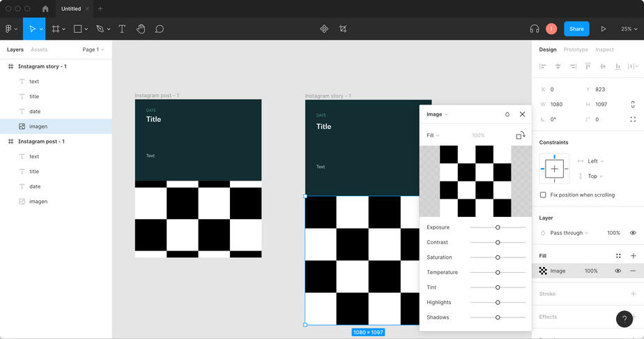Click the Present play icon

(604, 29)
